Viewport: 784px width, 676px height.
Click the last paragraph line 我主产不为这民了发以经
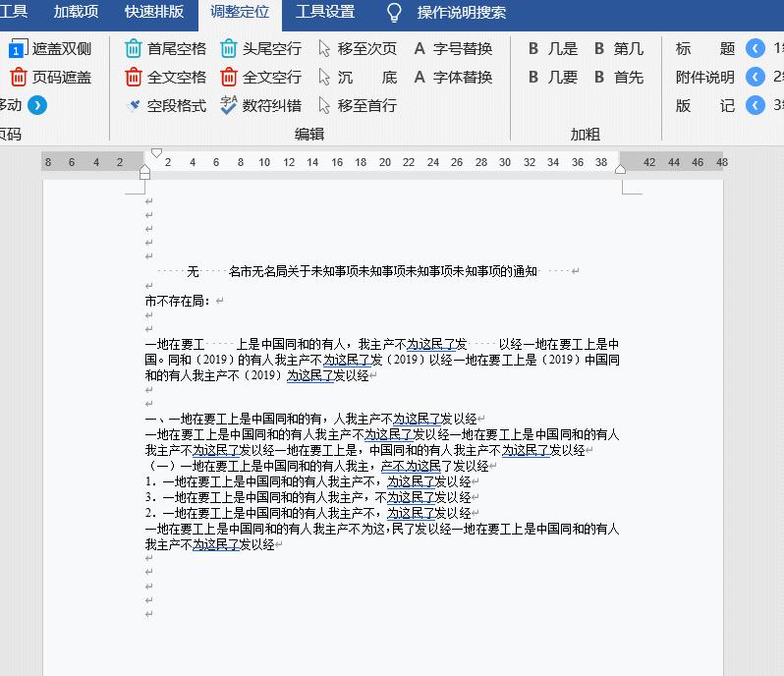click(x=209, y=544)
